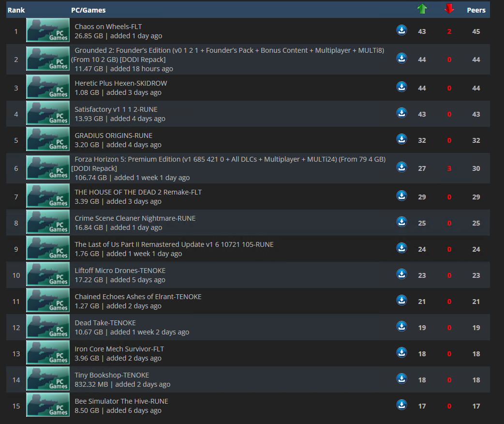
Task: Open Chained Echoes Ashes of Elrant-TENOKE link
Action: [x=138, y=297]
